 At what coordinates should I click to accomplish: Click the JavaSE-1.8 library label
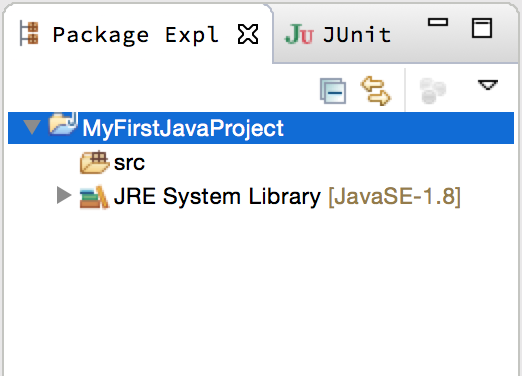394,197
